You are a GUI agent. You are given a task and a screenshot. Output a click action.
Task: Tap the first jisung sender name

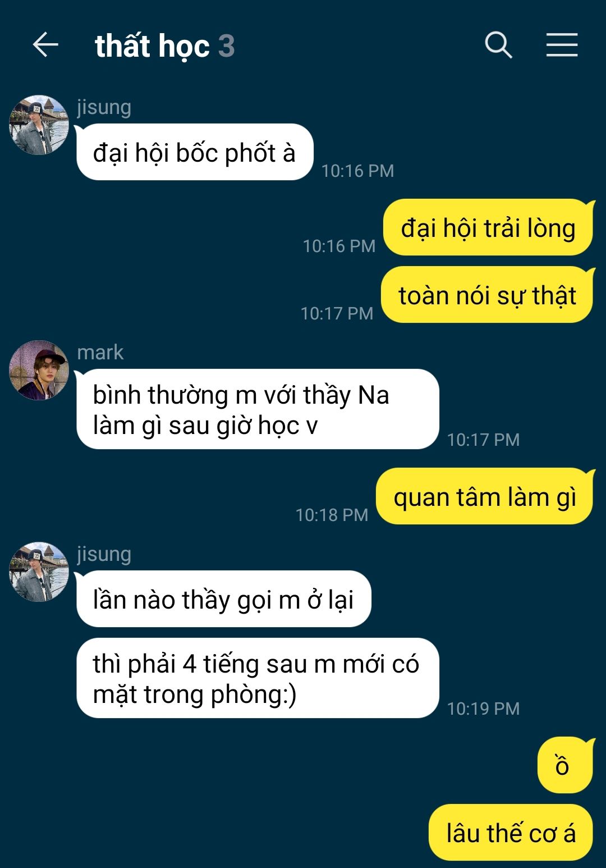click(104, 107)
